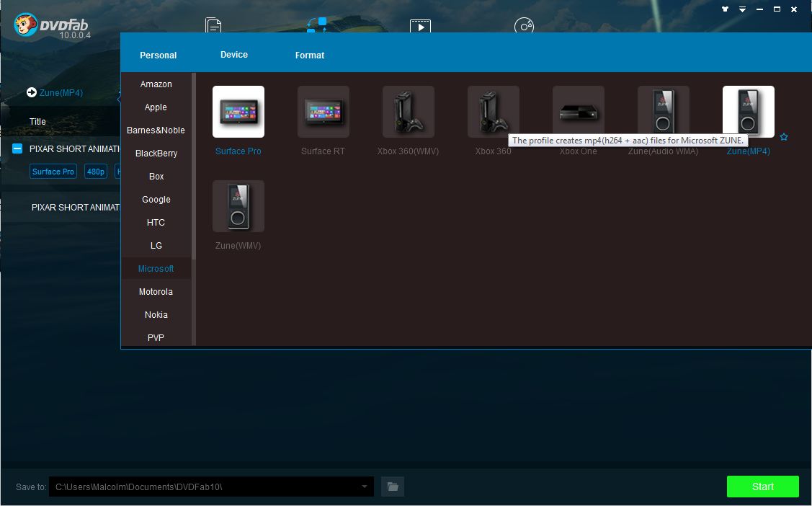
Task: Pick the Zune(Audio WMA) device thumbnail
Action: [663, 112]
